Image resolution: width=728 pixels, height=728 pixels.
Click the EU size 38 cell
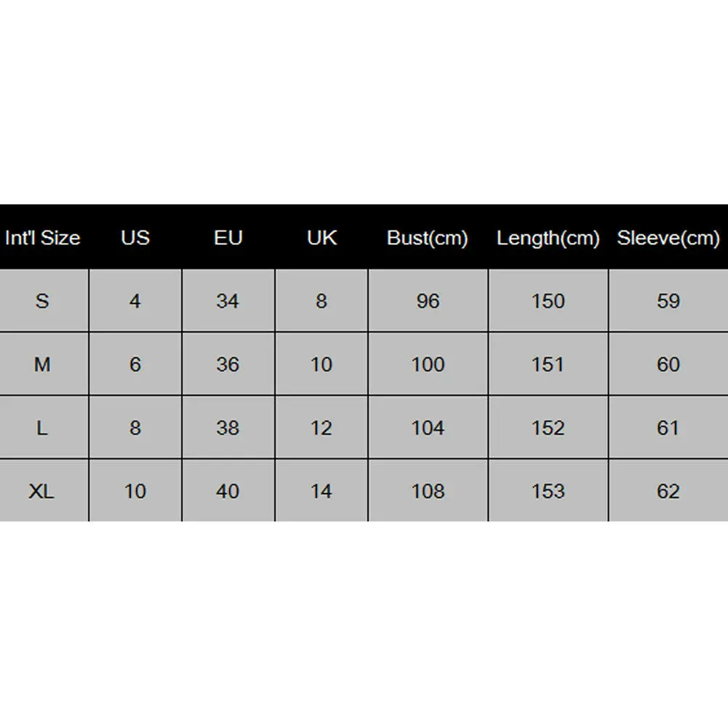[228, 428]
